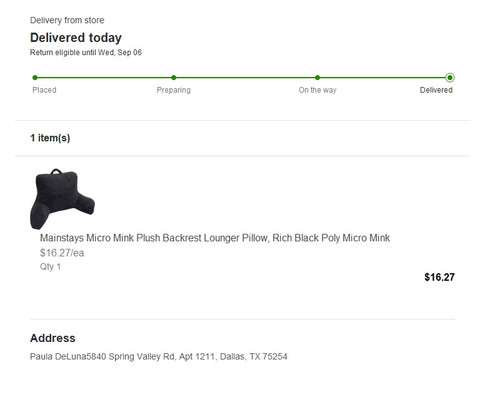Click the bold $16.27 item total
Viewport: 500px width, 404px height.
439,277
